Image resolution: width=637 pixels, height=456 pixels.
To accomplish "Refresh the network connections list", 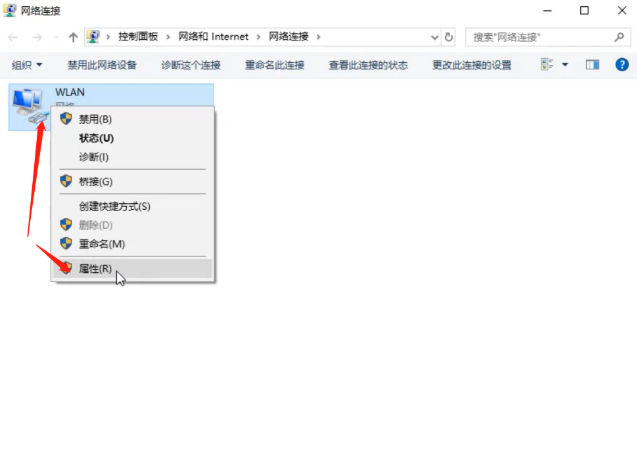I will (449, 37).
